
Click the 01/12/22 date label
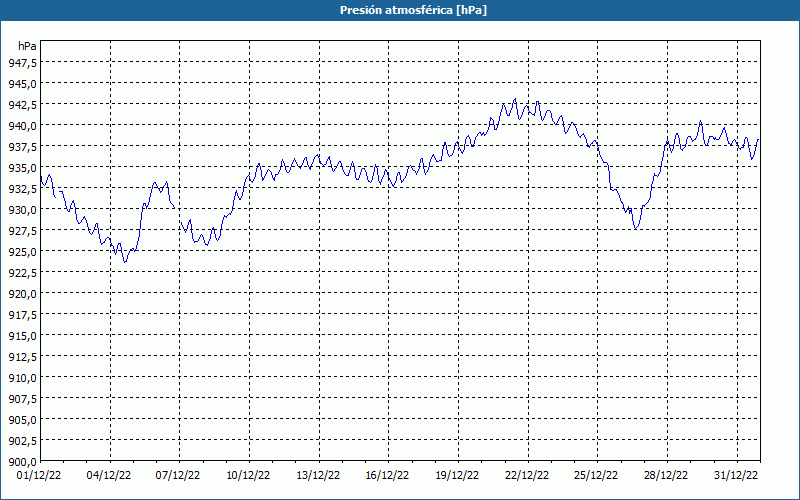[x=39, y=475]
